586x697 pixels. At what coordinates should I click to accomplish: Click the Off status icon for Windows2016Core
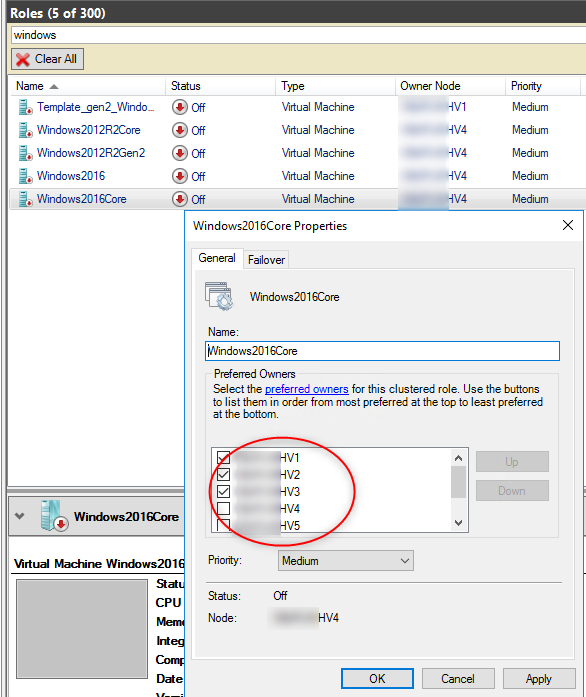180,200
